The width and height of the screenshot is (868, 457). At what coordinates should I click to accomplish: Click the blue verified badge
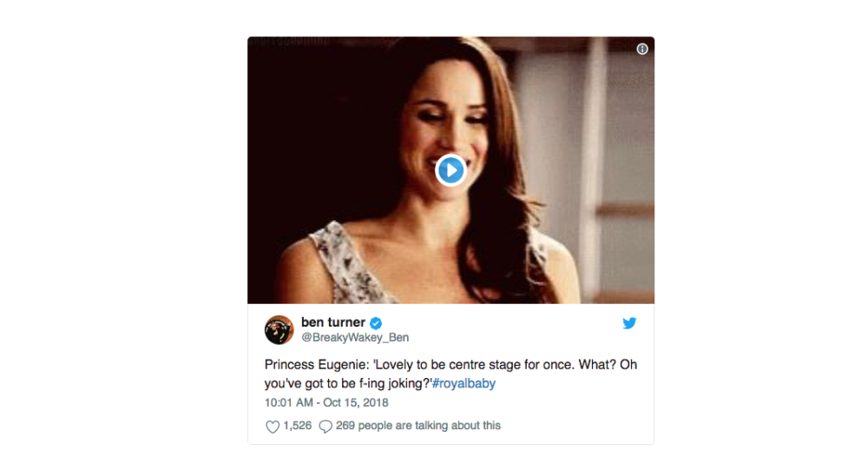coord(376,323)
